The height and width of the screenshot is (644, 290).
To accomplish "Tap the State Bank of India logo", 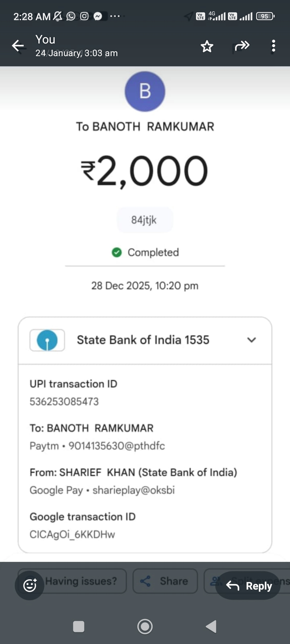I will click(47, 340).
